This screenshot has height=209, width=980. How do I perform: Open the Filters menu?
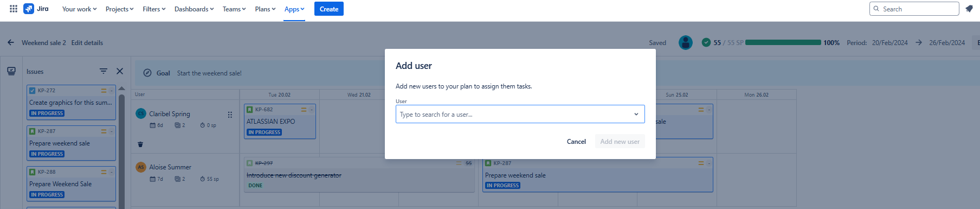(x=154, y=9)
